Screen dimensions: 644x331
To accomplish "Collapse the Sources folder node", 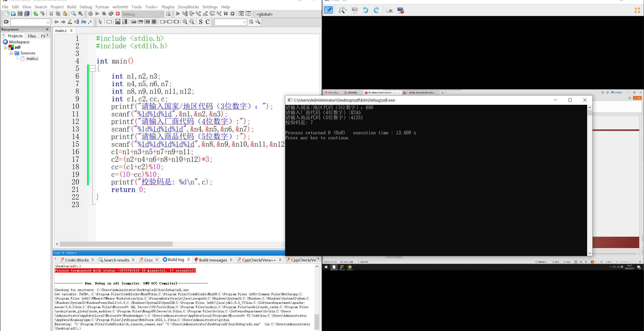I will 11,53.
